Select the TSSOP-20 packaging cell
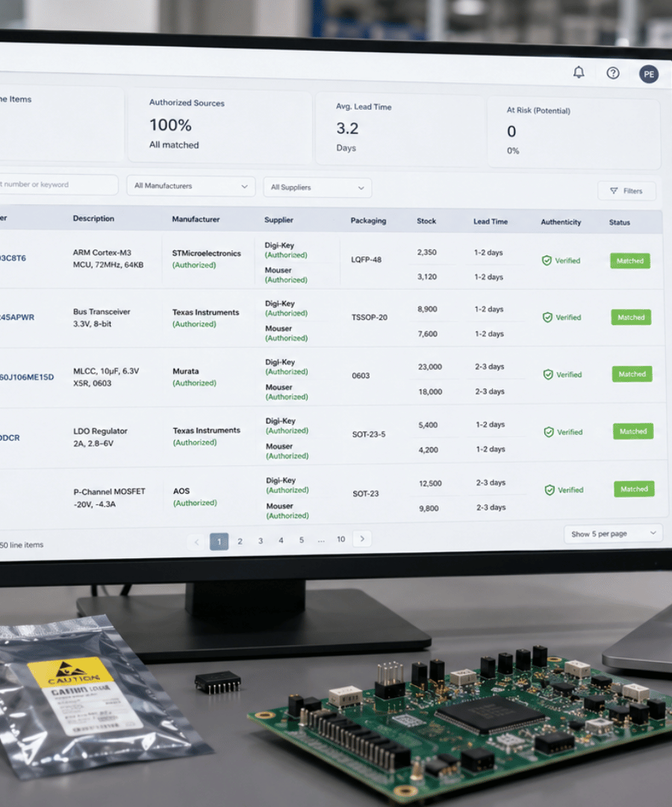The image size is (672, 807). [369, 317]
